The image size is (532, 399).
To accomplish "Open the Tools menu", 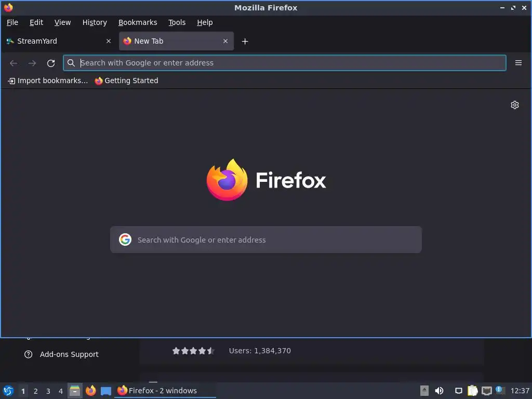I will 177,22.
